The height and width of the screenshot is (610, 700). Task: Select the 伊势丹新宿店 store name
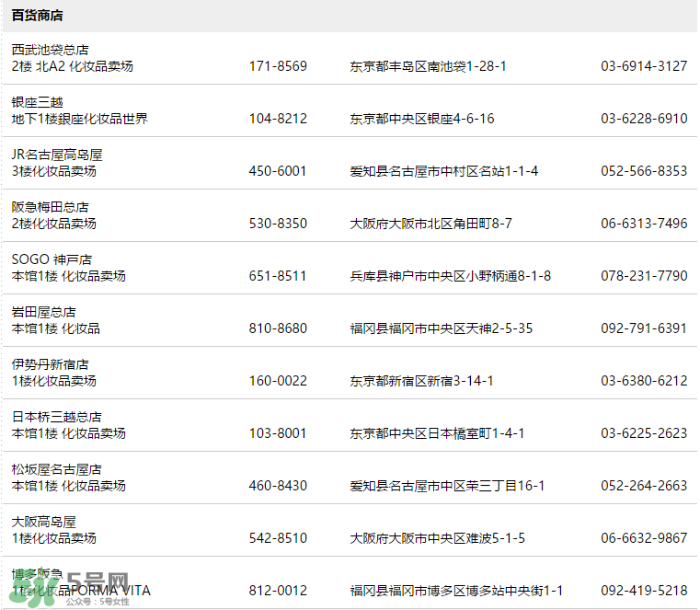(51, 364)
